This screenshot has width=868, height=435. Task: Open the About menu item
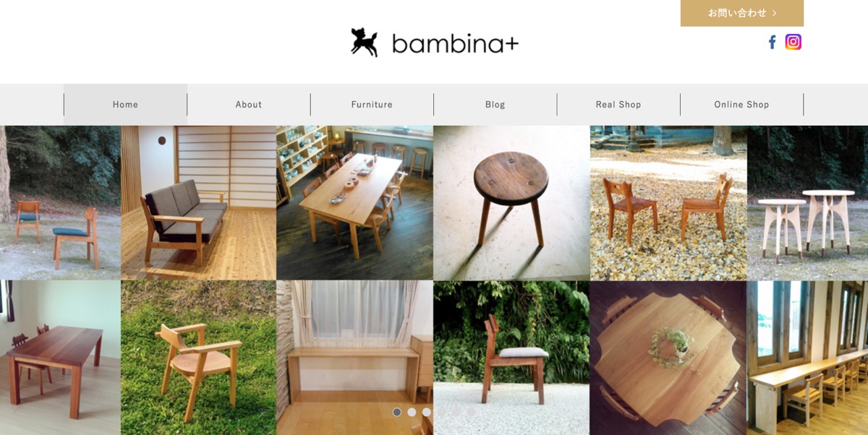pyautogui.click(x=249, y=104)
